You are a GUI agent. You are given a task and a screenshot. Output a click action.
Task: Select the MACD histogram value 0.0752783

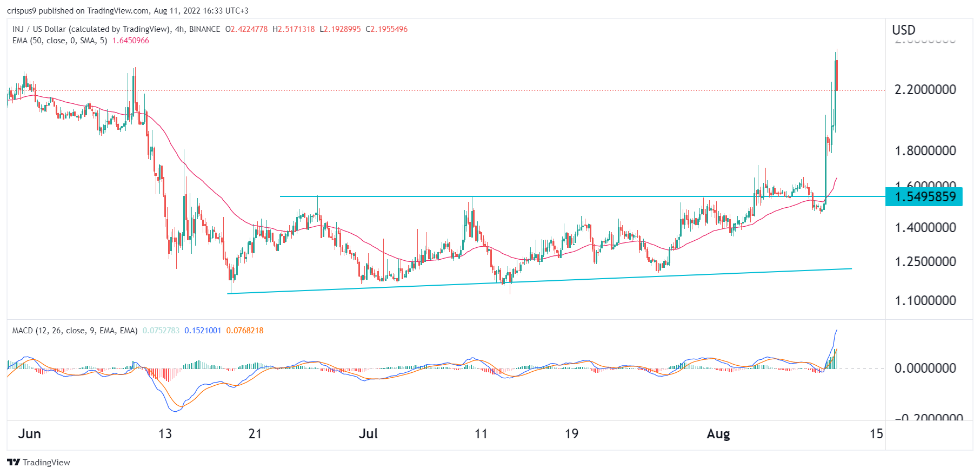pos(161,331)
